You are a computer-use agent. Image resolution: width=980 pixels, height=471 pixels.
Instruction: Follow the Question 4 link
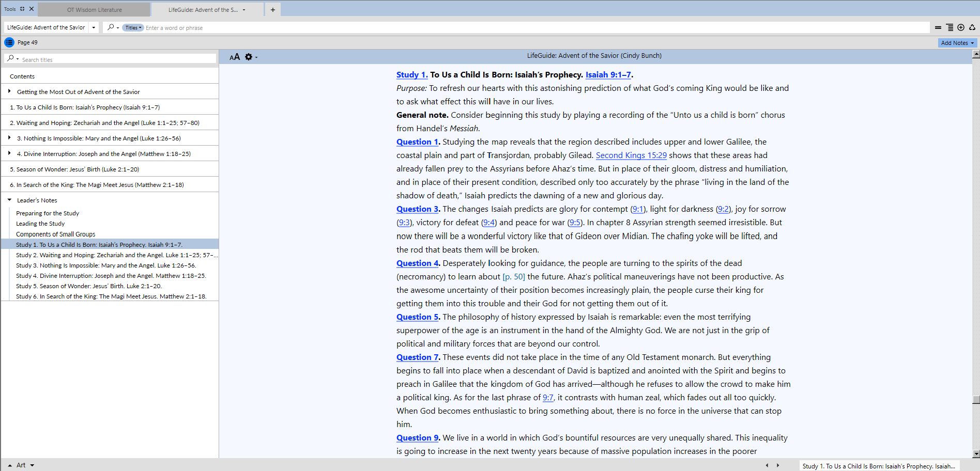[417, 263]
